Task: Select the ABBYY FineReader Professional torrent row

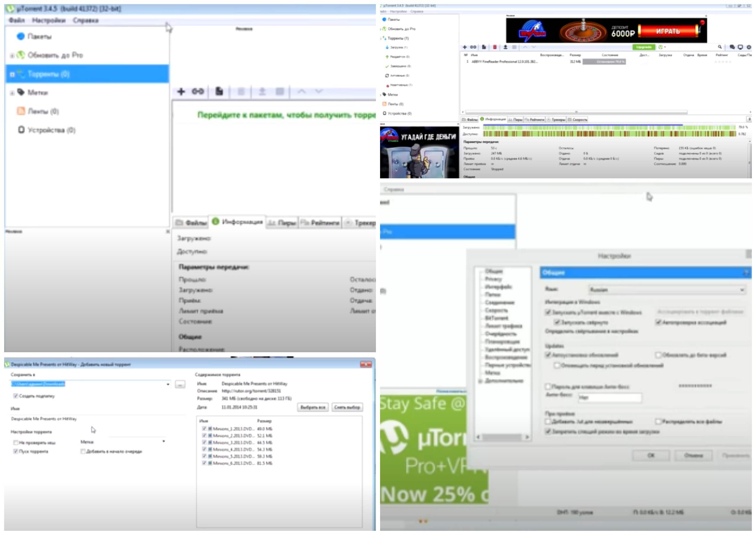Action: point(605,62)
